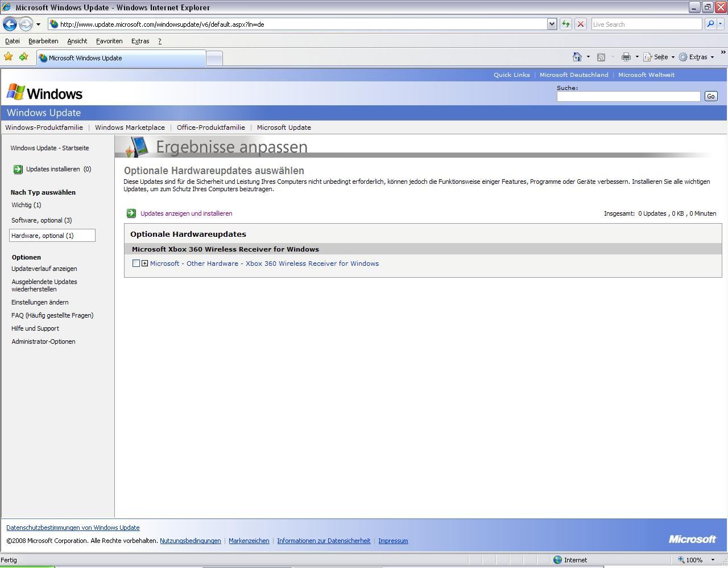The width and height of the screenshot is (728, 568).
Task: Click the Add to Favorites icon
Action: [x=23, y=56]
